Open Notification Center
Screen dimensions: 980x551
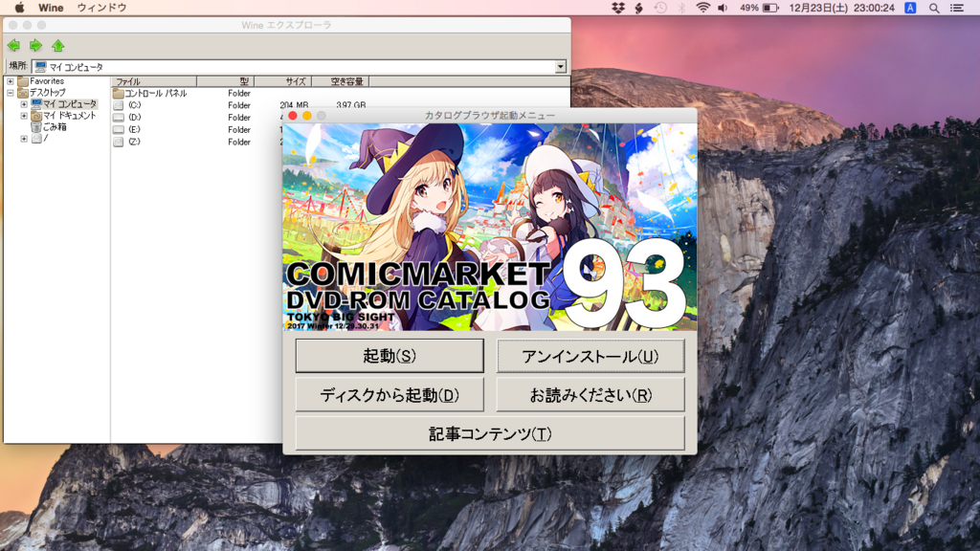[x=957, y=8]
